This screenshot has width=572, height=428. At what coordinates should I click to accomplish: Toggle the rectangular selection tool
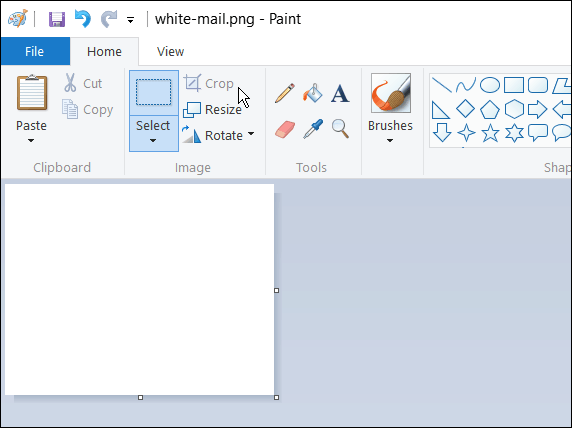pos(154,93)
